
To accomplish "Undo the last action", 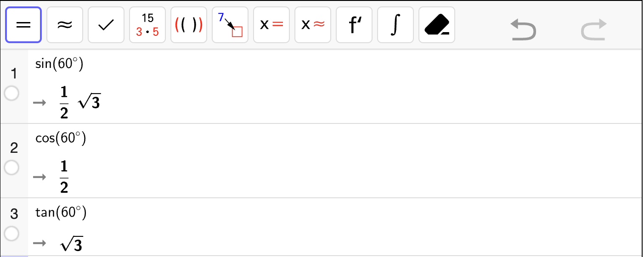I will pyautogui.click(x=524, y=30).
